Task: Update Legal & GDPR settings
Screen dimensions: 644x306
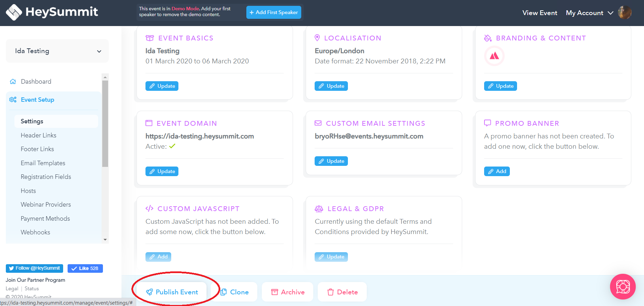Action: 331,257
